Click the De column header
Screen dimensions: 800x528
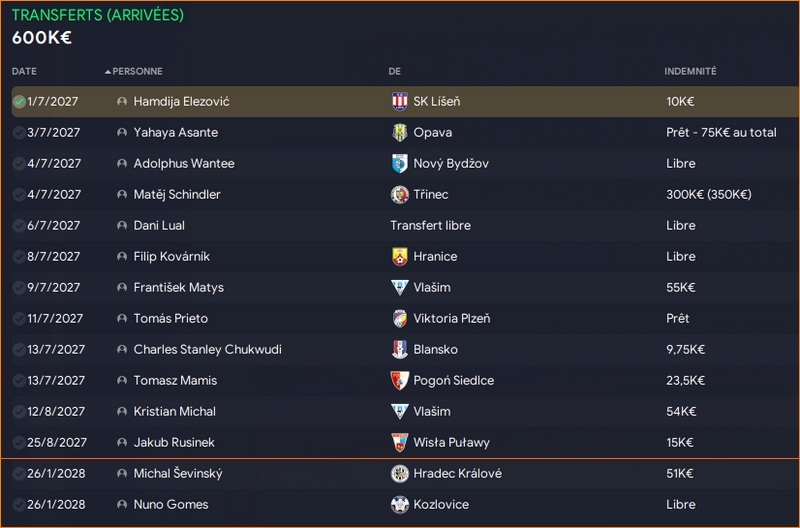pos(394,71)
